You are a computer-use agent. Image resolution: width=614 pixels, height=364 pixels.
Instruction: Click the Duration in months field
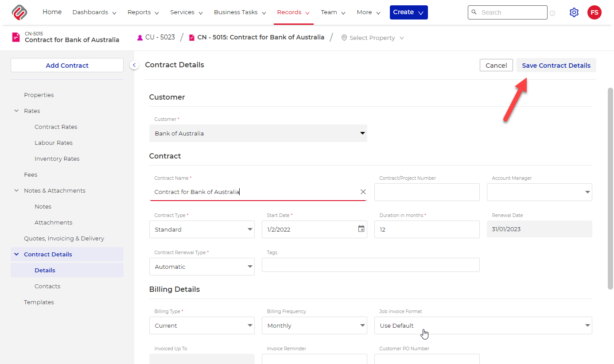pos(427,229)
